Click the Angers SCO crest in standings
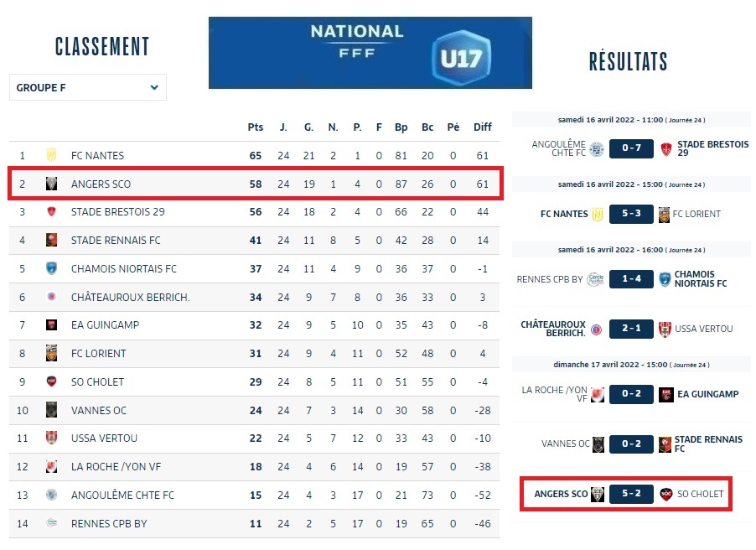This screenshot has width=756, height=550. [51, 184]
